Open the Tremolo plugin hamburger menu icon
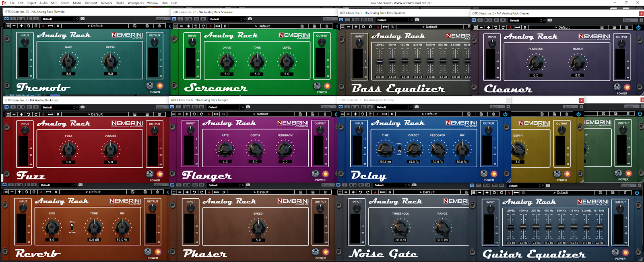Viewport: 644px width, 262px height. click(8, 26)
